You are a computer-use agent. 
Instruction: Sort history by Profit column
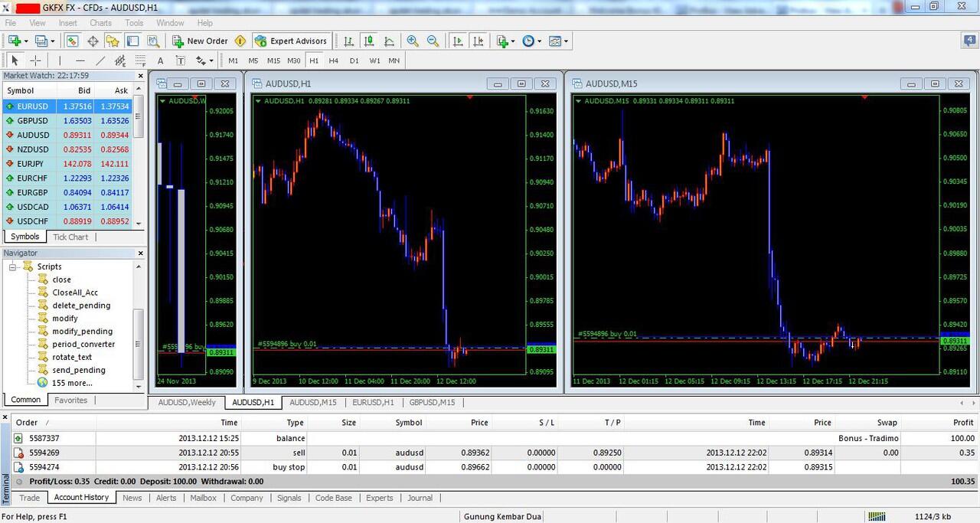click(963, 422)
